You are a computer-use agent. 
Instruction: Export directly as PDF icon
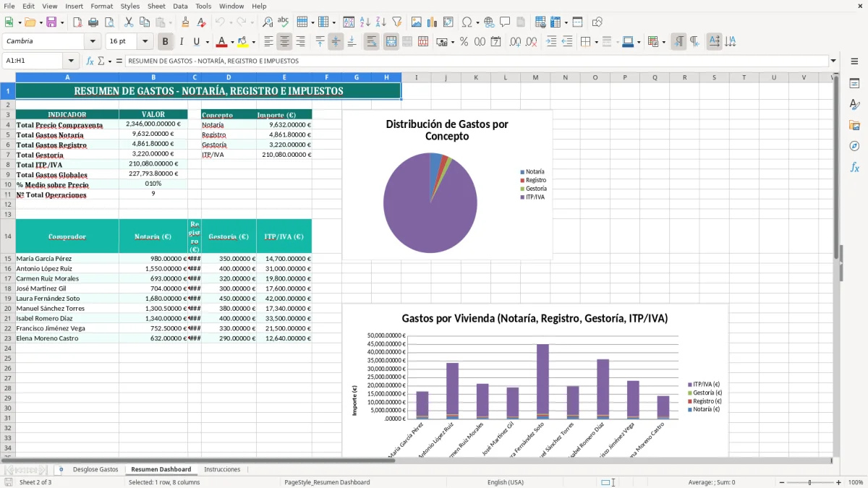77,22
